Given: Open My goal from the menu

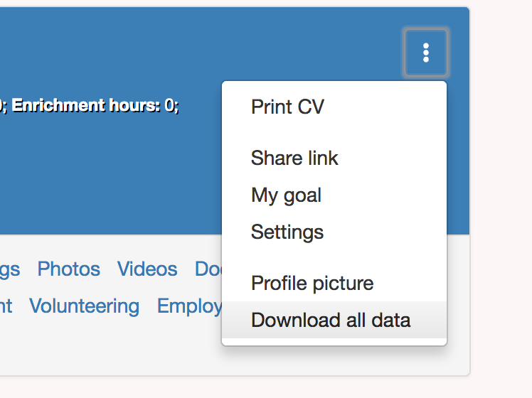Looking at the screenshot, I should click(x=286, y=195).
